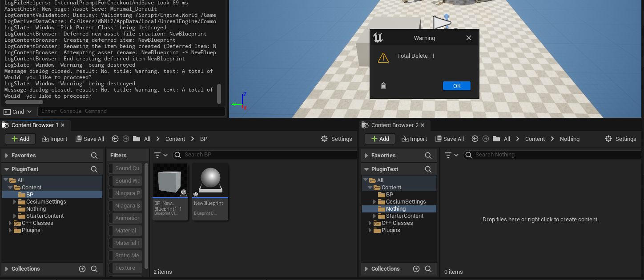Viewport: 644px width, 280px height.
Task: Open folder path picker in Content Browser 2
Action: pyautogui.click(x=496, y=139)
